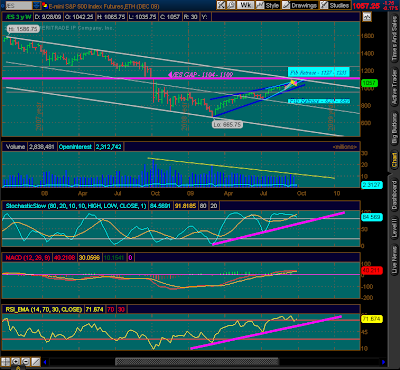Click the colored symbol link icon beside the ticker
This screenshot has height=370, width=400.
tap(44, 6)
